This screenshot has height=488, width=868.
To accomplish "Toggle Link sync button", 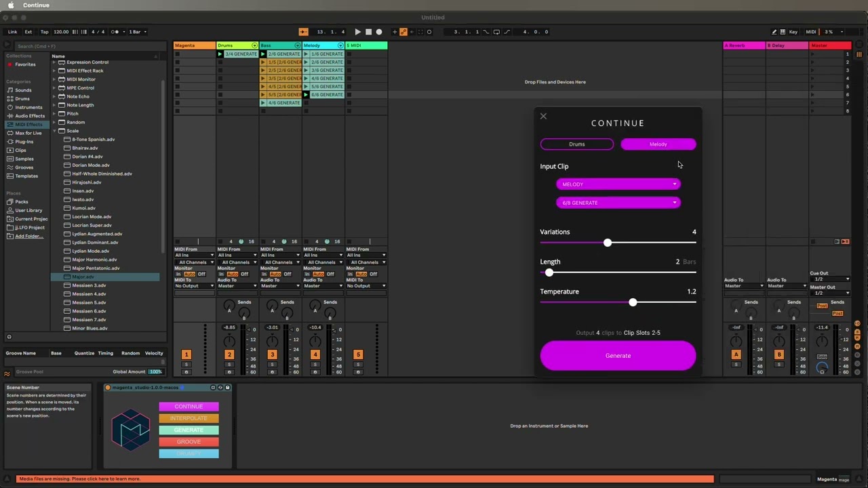I will coord(13,32).
